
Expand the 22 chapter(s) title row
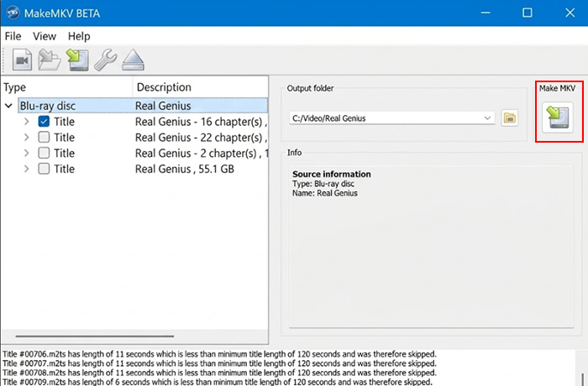(27, 137)
